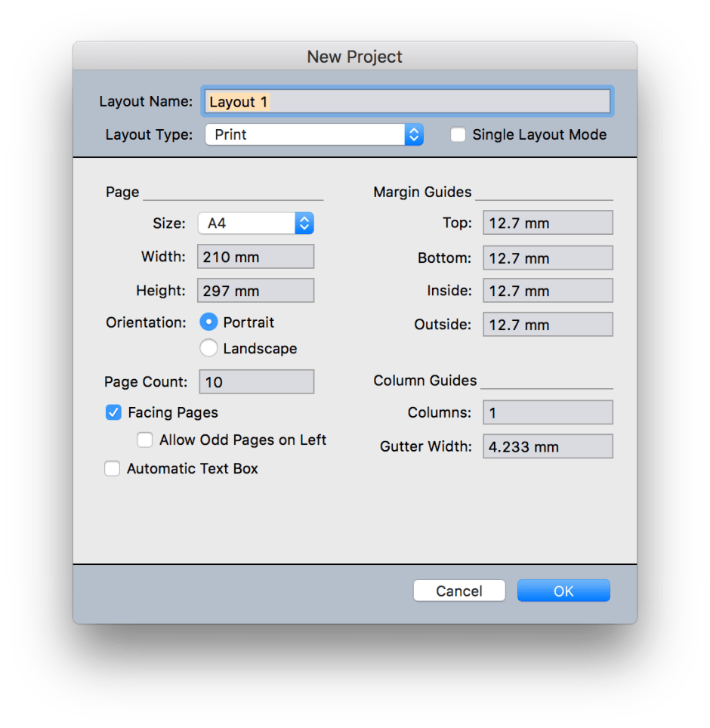Click the page Height field
The image size is (710, 728).
256,291
